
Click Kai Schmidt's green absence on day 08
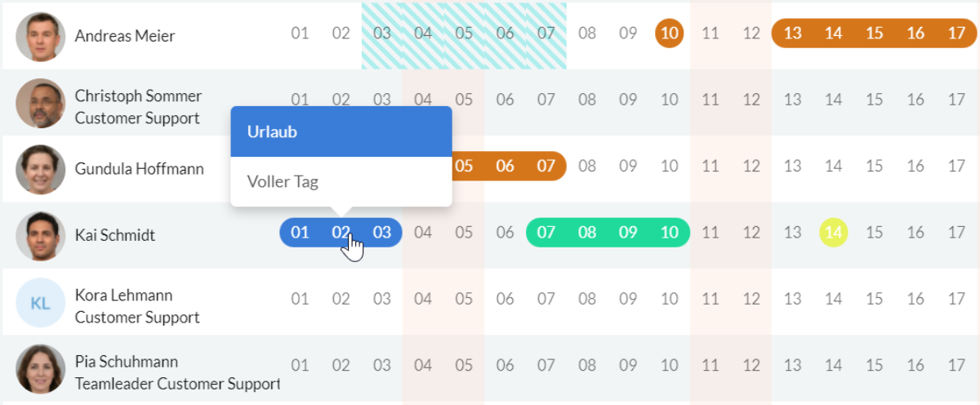coord(587,233)
